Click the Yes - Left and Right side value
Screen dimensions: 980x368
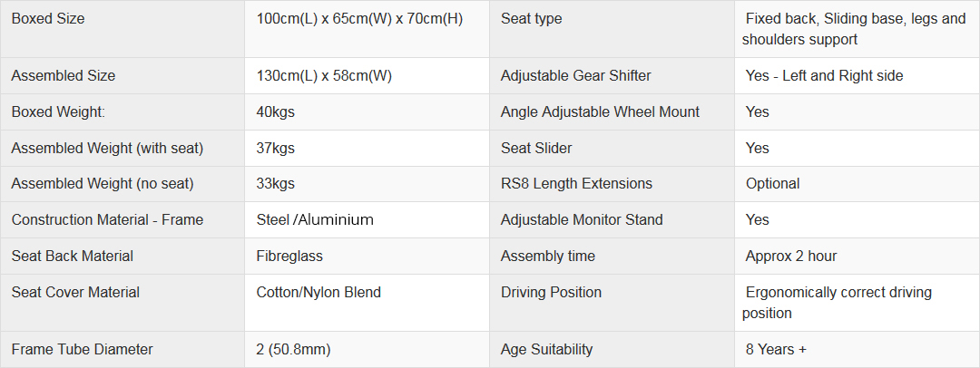(824, 75)
